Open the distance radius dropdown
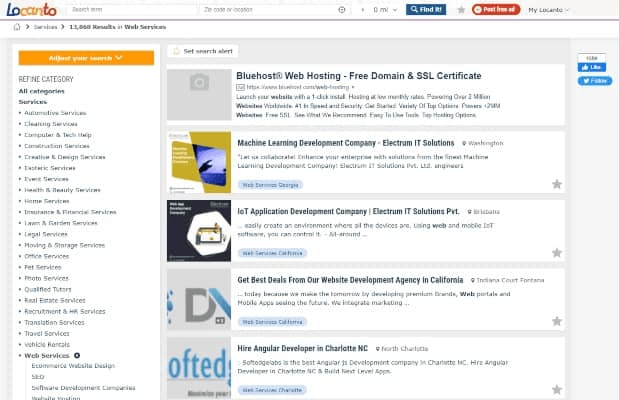 pos(385,9)
